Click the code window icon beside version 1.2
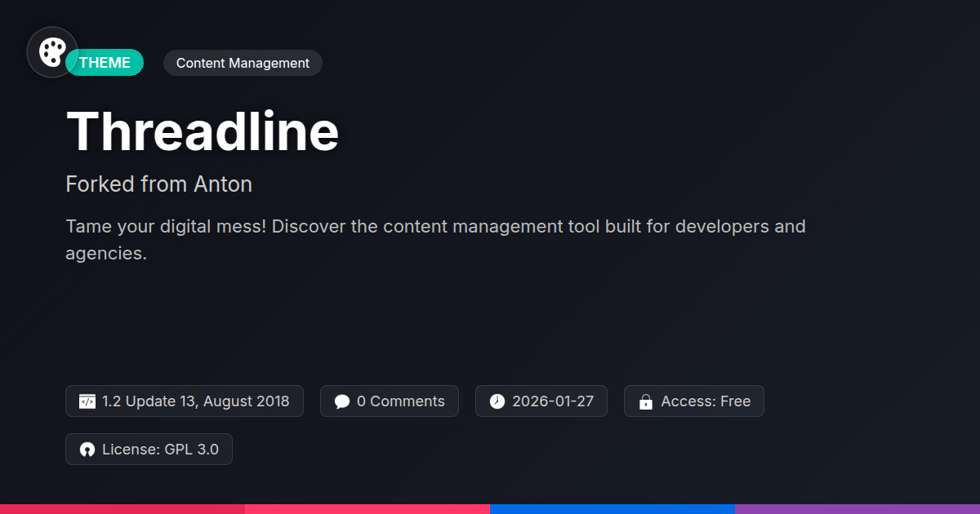 (x=87, y=401)
